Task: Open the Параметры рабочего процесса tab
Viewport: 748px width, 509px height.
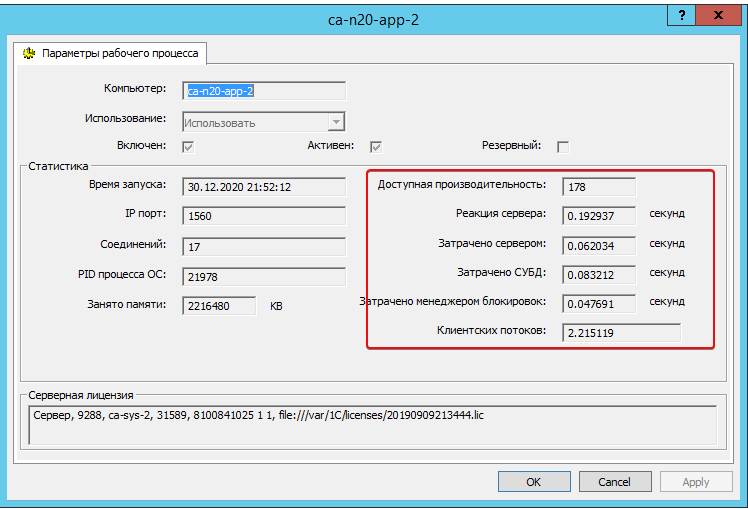Action: pos(110,53)
